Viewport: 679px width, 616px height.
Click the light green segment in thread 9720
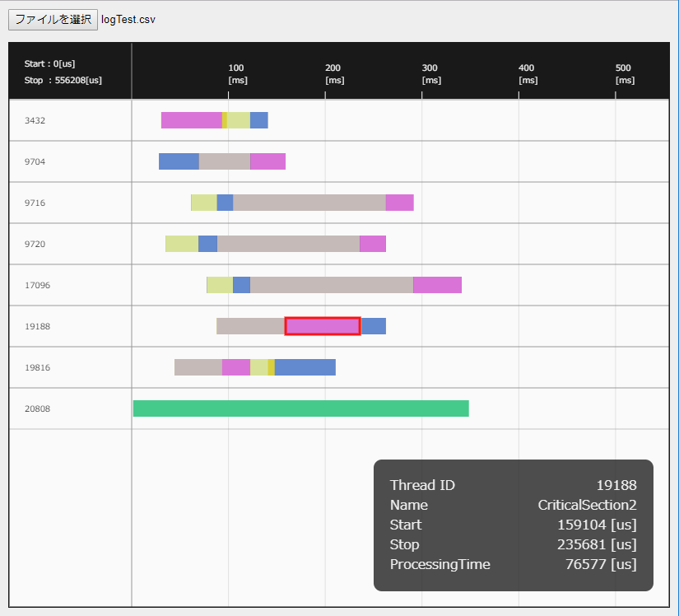tap(182, 244)
